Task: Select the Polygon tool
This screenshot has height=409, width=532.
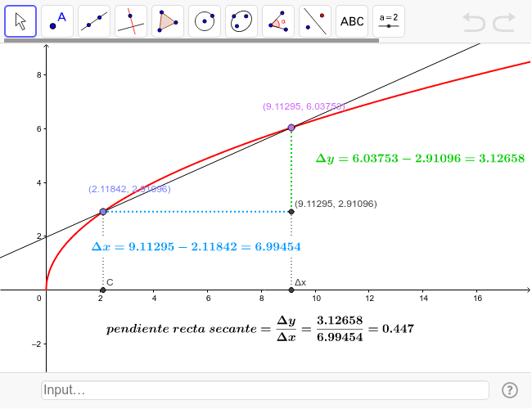Action: tap(168, 21)
